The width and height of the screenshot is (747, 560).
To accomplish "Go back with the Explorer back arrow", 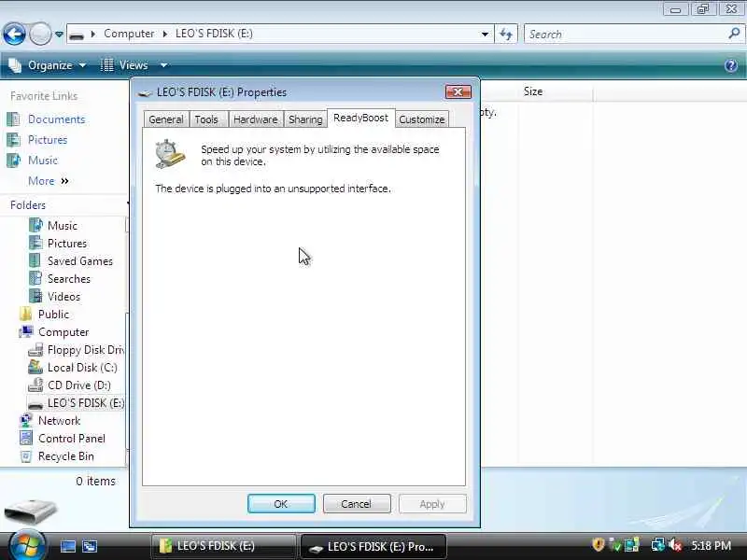I will click(x=14, y=35).
